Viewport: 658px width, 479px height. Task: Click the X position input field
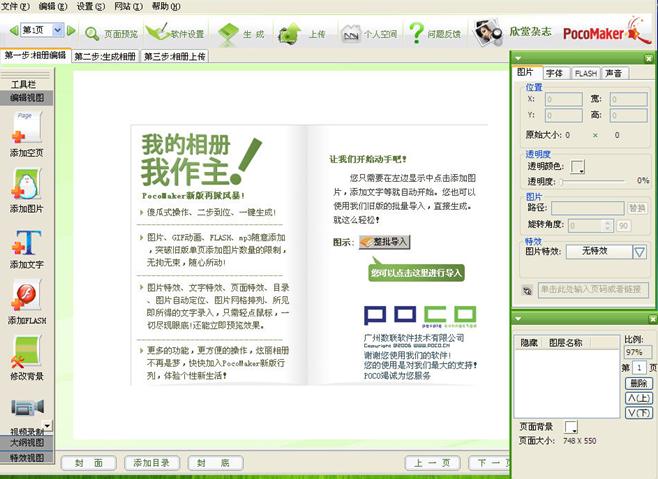pos(564,99)
